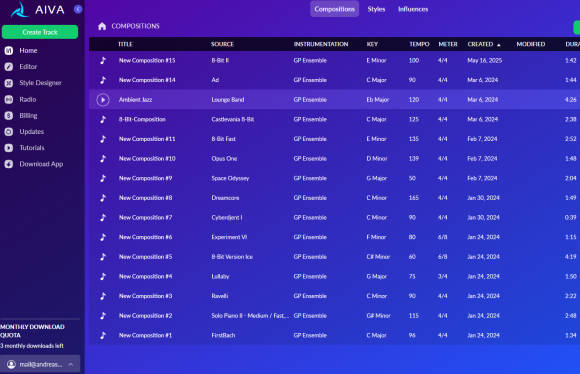This screenshot has width=580, height=374.
Task: Click the music note icon for Lullaby
Action: (103, 276)
